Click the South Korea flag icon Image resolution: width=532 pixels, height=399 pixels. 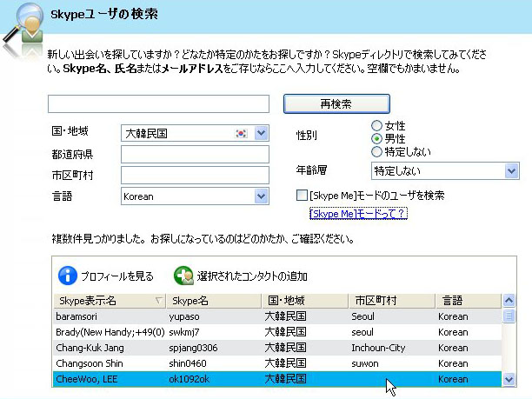241,133
